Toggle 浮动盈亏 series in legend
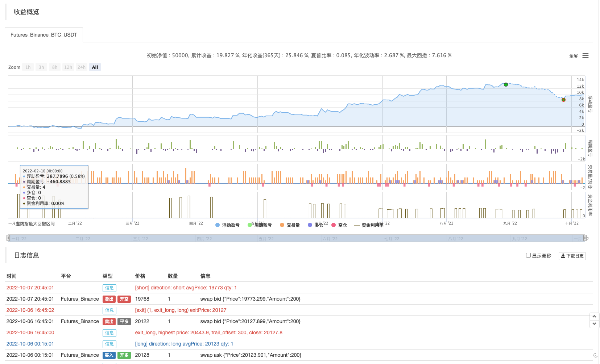This screenshot has height=364, width=600. tap(227, 225)
